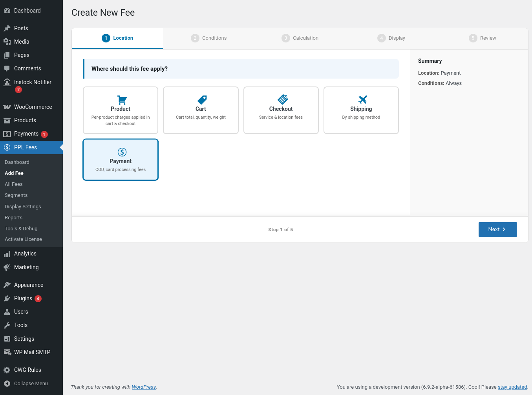
Task: Open Plugins from the sidebar
Action: pyautogui.click(x=23, y=298)
